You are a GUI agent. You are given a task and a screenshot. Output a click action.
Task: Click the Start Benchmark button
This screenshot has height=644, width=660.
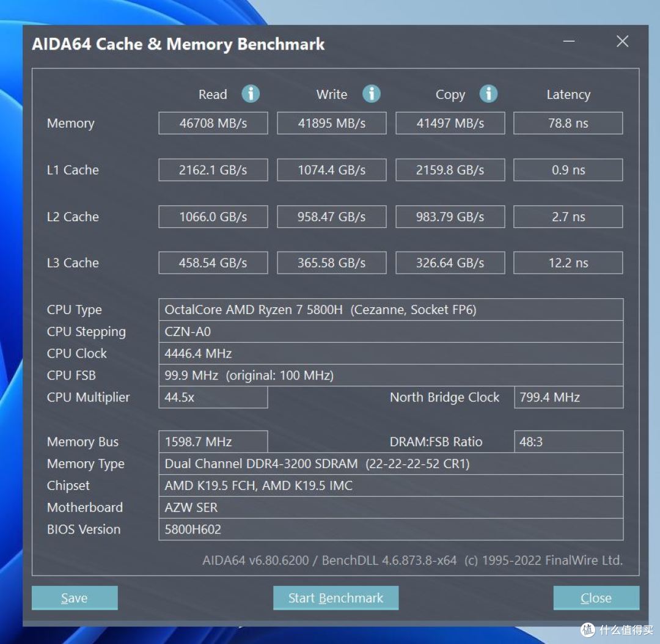tap(335, 598)
